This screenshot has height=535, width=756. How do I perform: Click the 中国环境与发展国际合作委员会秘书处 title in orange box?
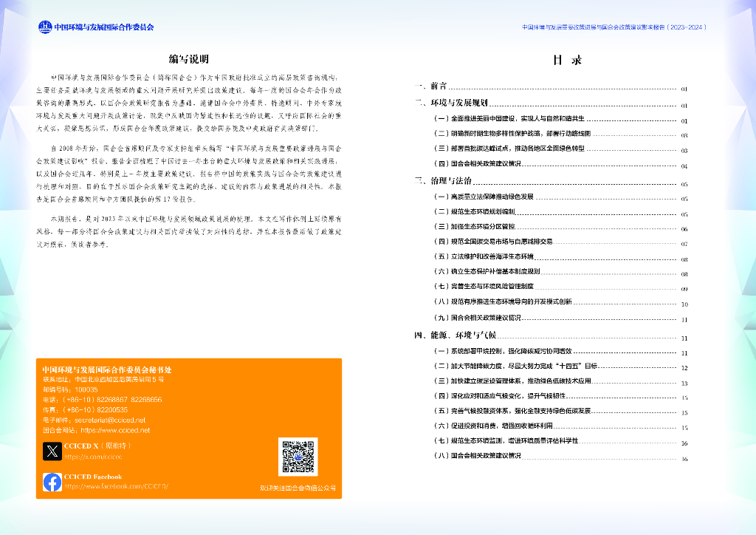point(107,370)
